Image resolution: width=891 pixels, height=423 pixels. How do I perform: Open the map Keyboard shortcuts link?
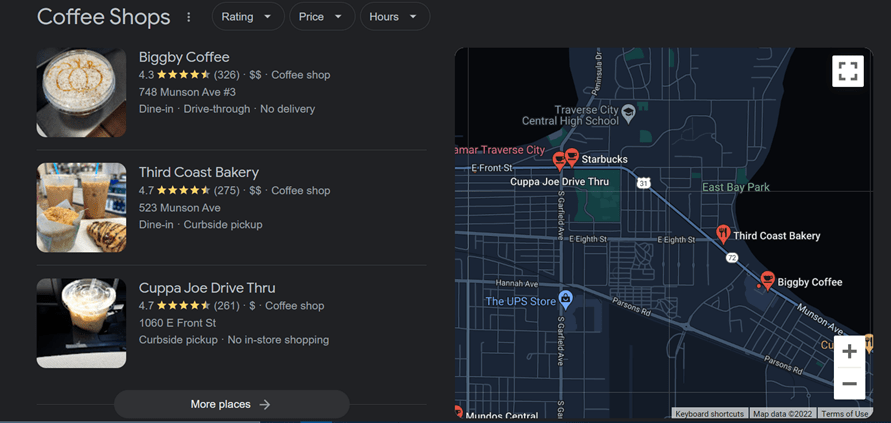tap(709, 414)
